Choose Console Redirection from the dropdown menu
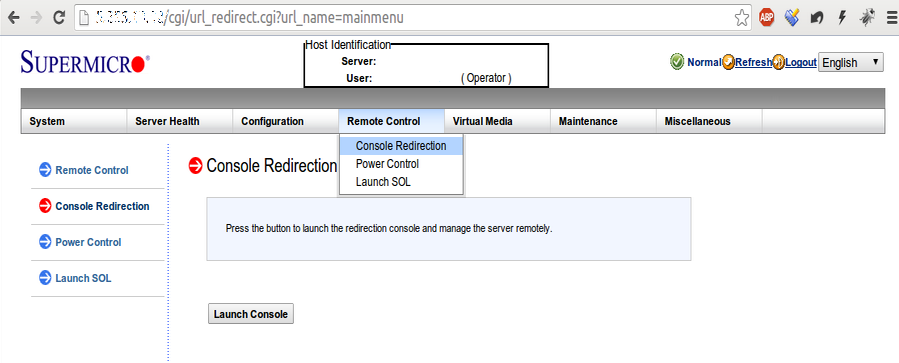The image size is (899, 363). [401, 146]
